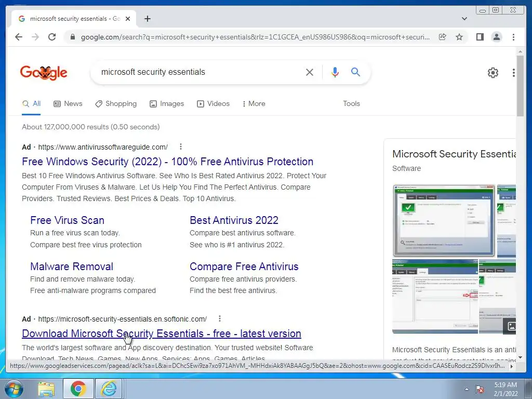This screenshot has height=399, width=532.
Task: Click the antivirussoftwareguide.com ad URL text
Action: point(103,147)
